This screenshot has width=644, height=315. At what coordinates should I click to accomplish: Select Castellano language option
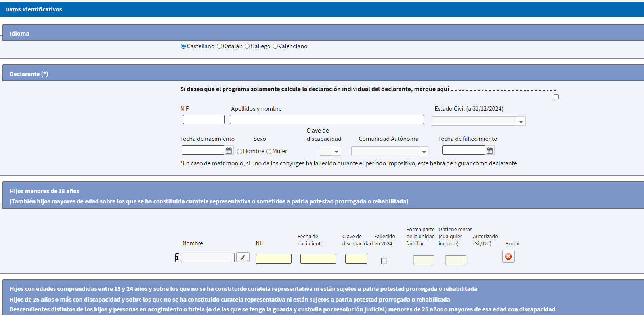point(183,46)
